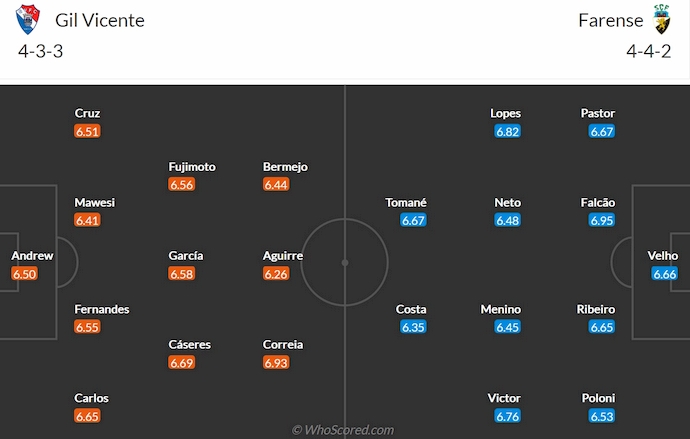
Task: Select player Tomané on the pitch
Action: click(x=406, y=203)
